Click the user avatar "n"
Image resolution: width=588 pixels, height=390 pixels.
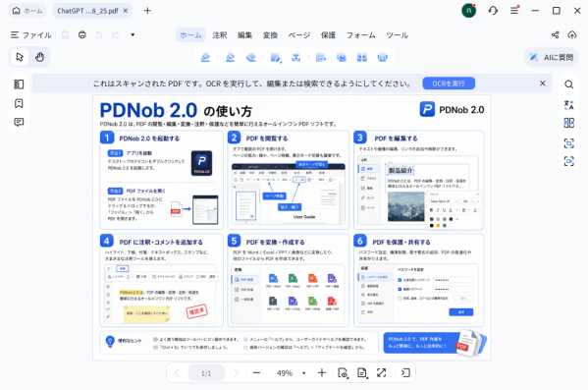(x=469, y=11)
